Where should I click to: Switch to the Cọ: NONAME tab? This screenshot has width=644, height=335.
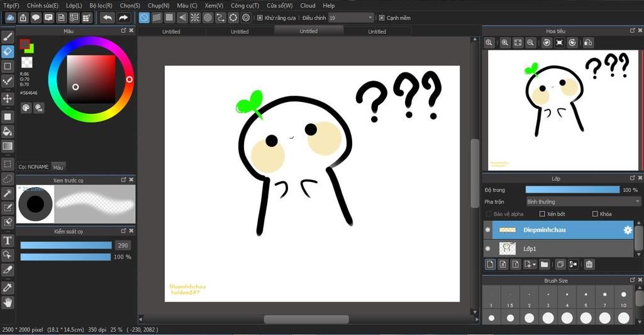(33, 167)
